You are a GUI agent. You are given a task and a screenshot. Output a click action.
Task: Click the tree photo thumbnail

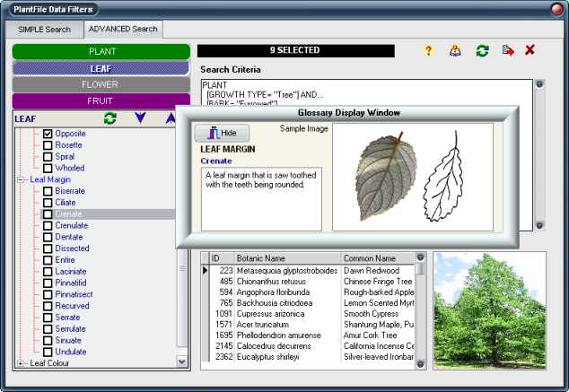point(489,310)
